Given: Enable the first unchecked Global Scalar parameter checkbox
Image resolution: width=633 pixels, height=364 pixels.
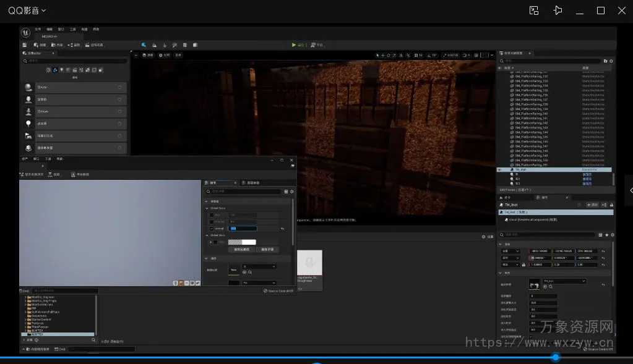Looking at the screenshot, I should click(x=212, y=215).
